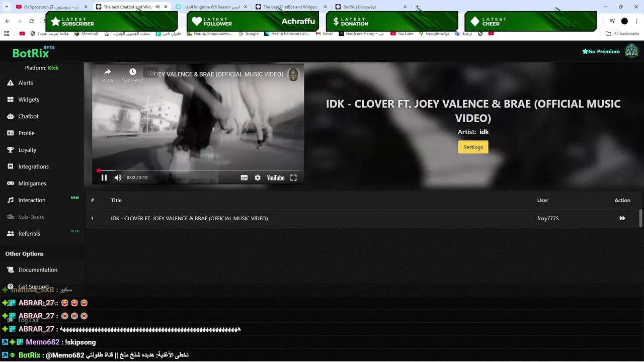Click the yellow Settings button
Image resolution: width=644 pixels, height=362 pixels.
473,147
